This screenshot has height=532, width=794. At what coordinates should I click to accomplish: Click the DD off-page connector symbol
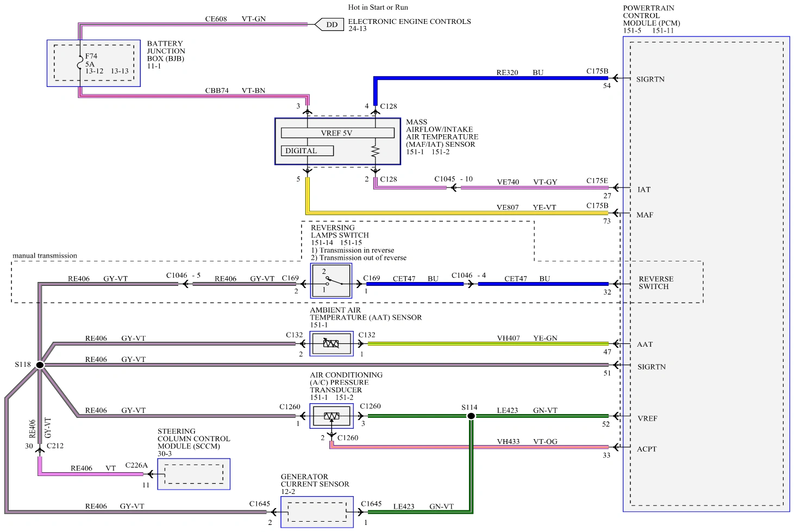(329, 24)
